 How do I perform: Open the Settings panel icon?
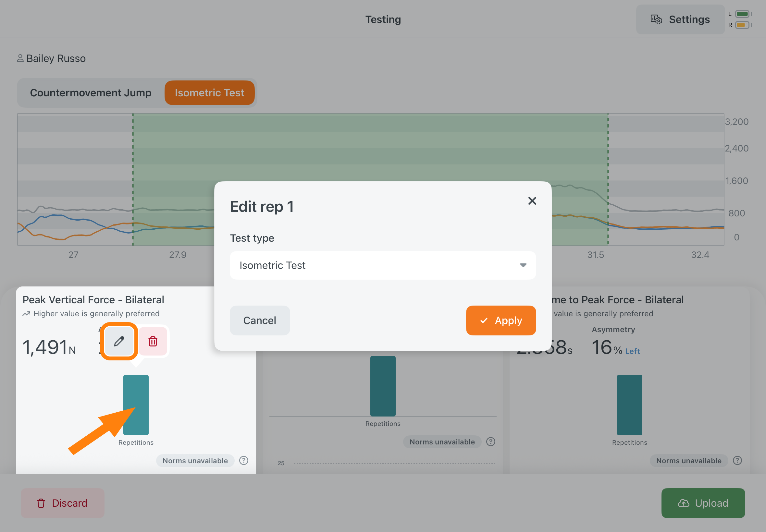coord(656,19)
